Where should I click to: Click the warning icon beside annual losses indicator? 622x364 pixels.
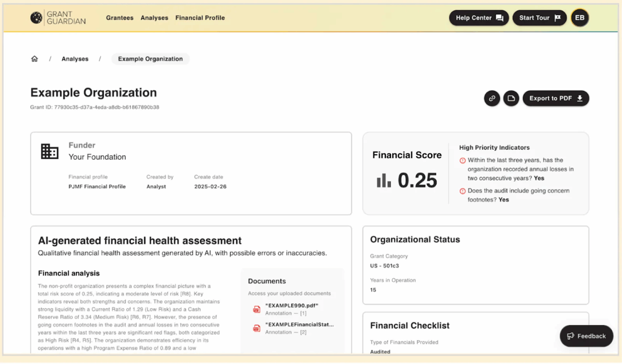pyautogui.click(x=462, y=161)
